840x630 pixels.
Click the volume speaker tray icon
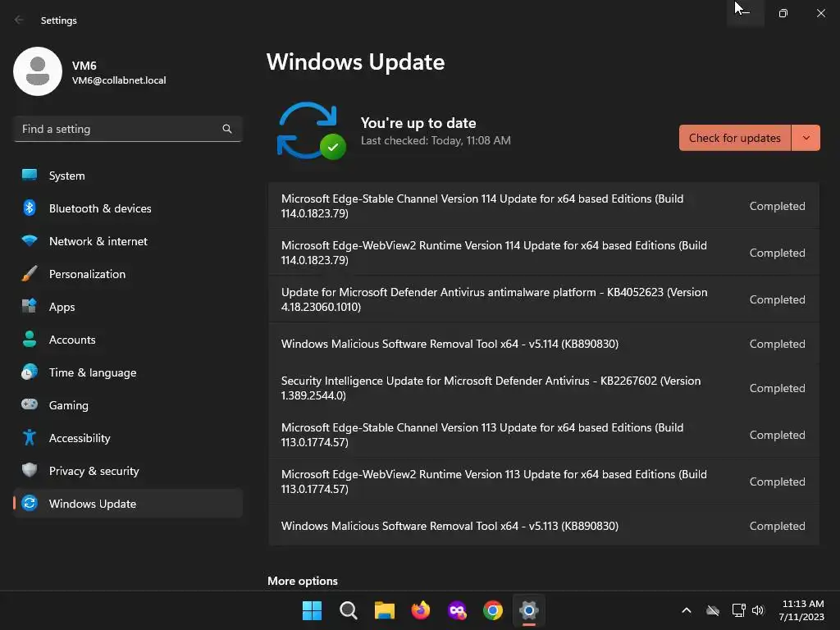[x=757, y=610]
